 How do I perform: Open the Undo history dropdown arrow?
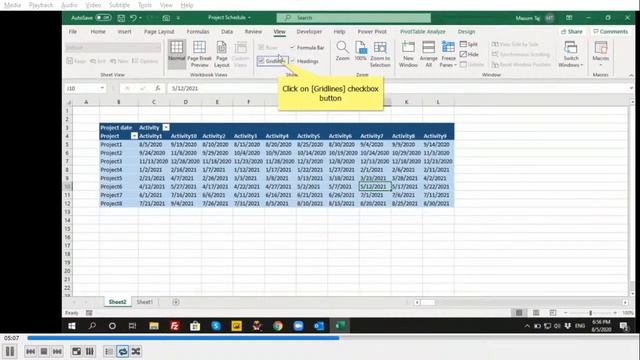[x=140, y=18]
